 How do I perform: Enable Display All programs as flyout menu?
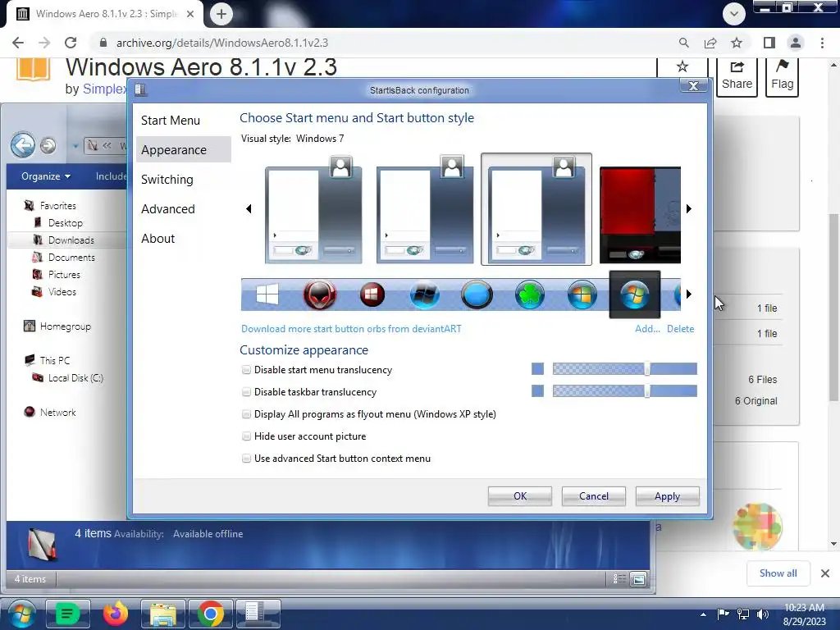(x=246, y=414)
